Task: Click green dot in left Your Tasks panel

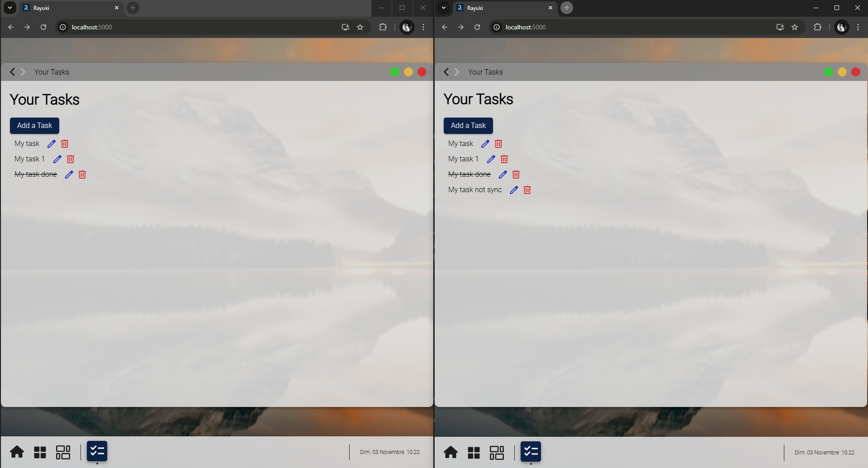Action: coord(395,72)
